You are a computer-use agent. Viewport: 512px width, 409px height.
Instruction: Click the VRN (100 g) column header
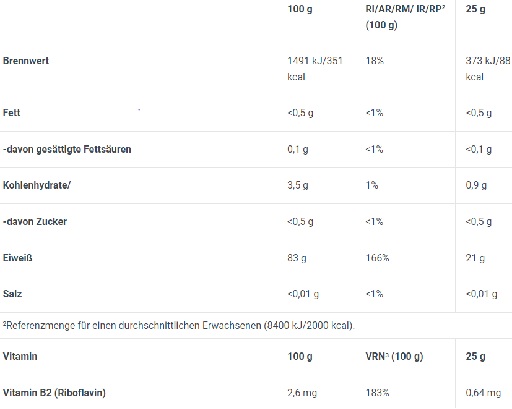pyautogui.click(x=394, y=356)
